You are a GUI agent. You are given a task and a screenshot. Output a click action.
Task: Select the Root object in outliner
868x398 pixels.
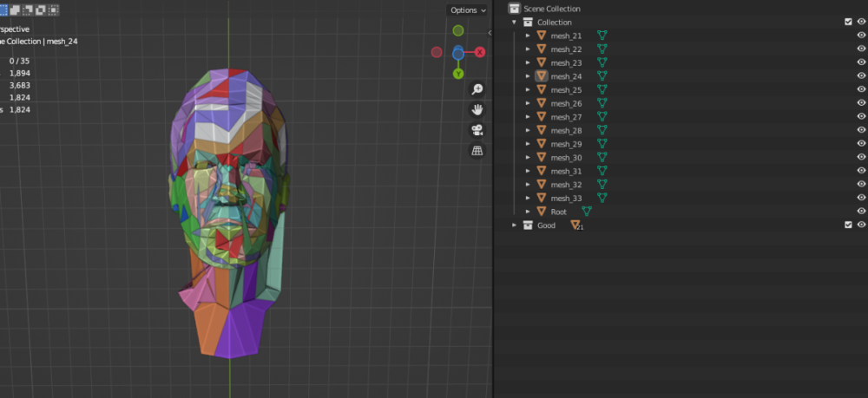point(558,212)
